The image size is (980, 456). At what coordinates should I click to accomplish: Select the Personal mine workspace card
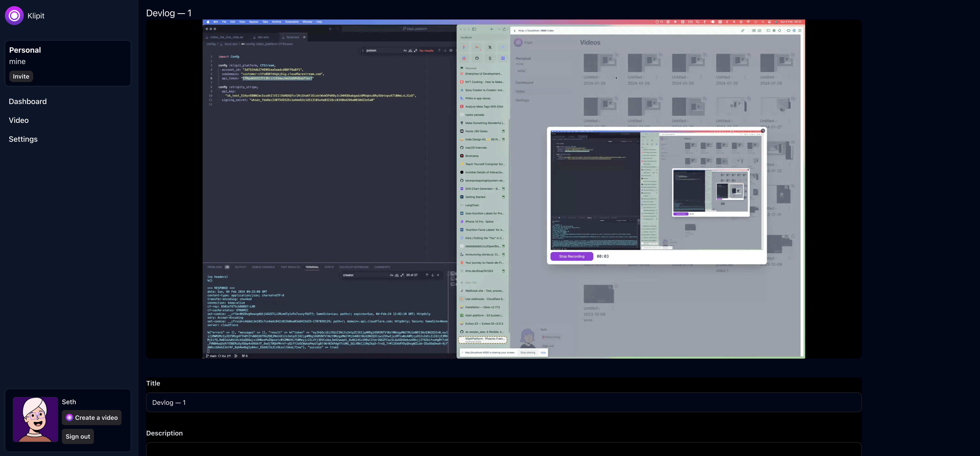(68, 63)
